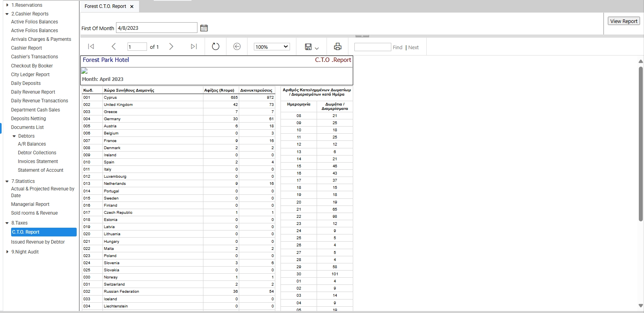Viewport: 644px width, 313px height.
Task: Click the Germany row in the table
Action: point(178,119)
